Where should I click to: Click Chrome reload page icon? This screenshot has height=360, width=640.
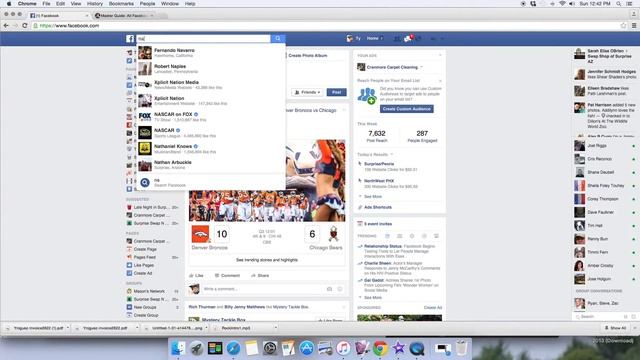[24, 25]
